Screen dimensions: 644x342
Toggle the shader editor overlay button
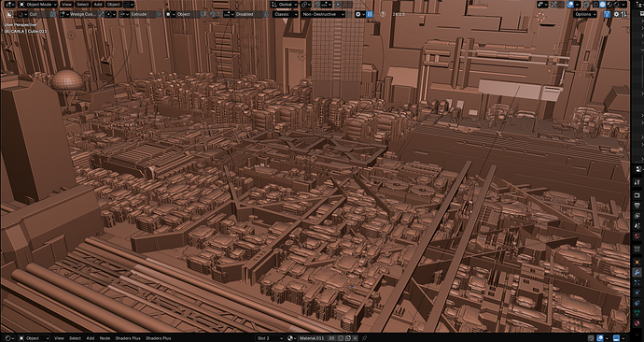600,338
